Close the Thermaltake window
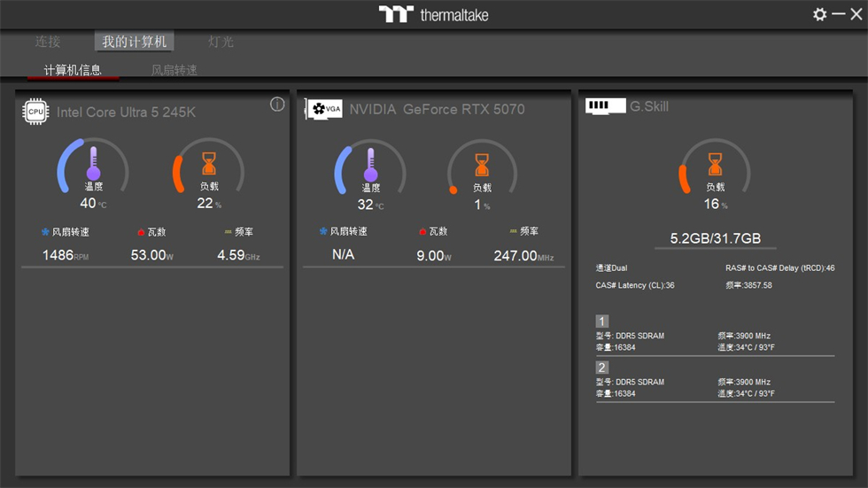This screenshot has height=488, width=868. click(x=856, y=14)
